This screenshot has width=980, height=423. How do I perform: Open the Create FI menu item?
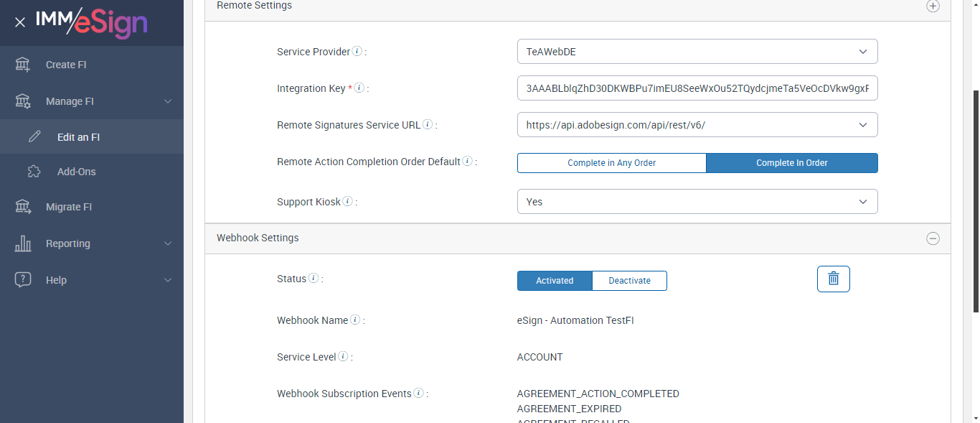[x=66, y=65]
